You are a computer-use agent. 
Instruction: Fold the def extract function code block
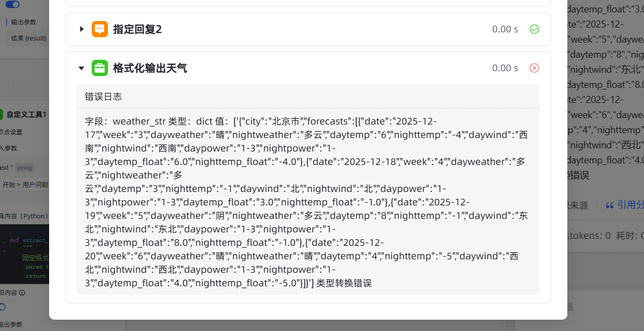point(3,240)
